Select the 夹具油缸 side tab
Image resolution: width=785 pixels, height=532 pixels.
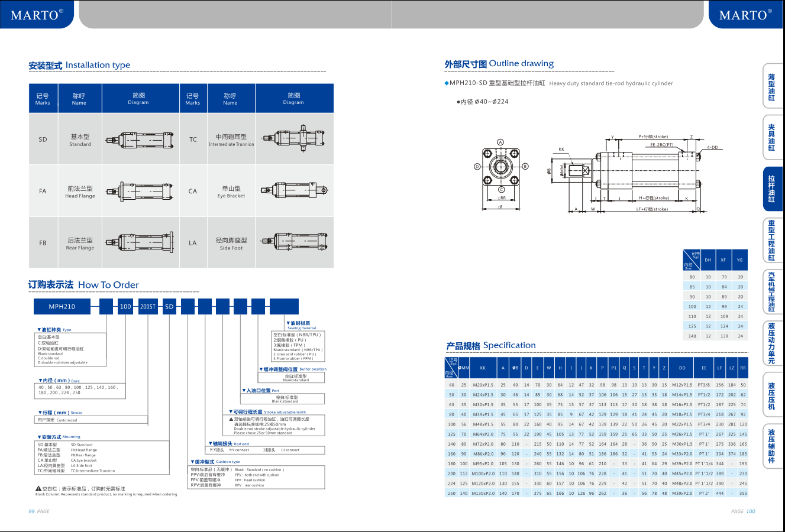coord(772,137)
